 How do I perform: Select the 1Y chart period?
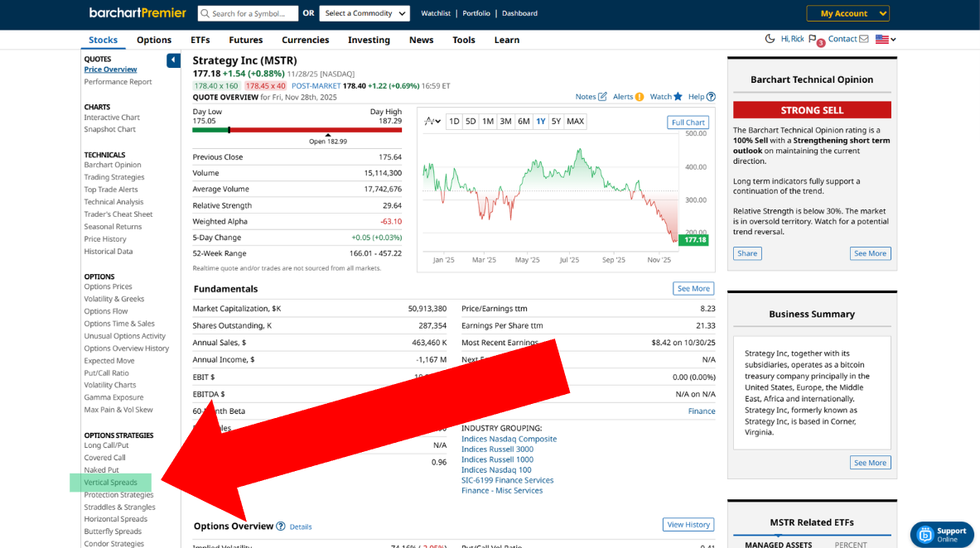541,121
